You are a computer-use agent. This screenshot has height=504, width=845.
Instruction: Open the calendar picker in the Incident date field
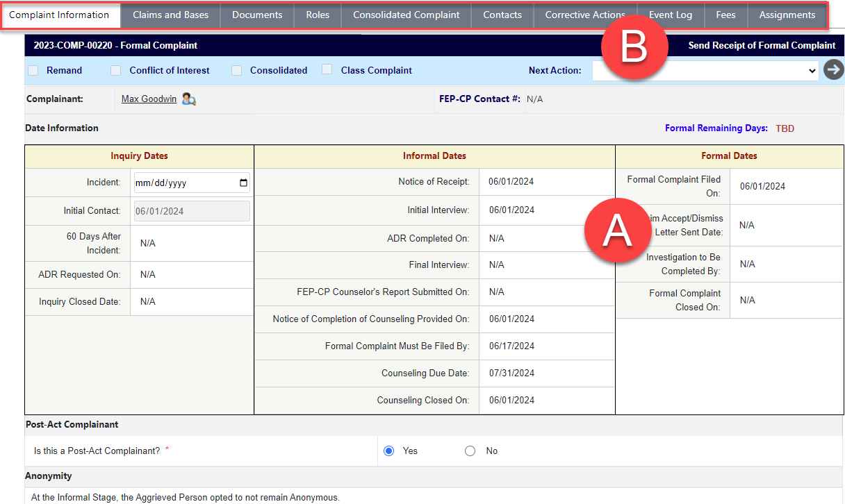pyautogui.click(x=243, y=183)
